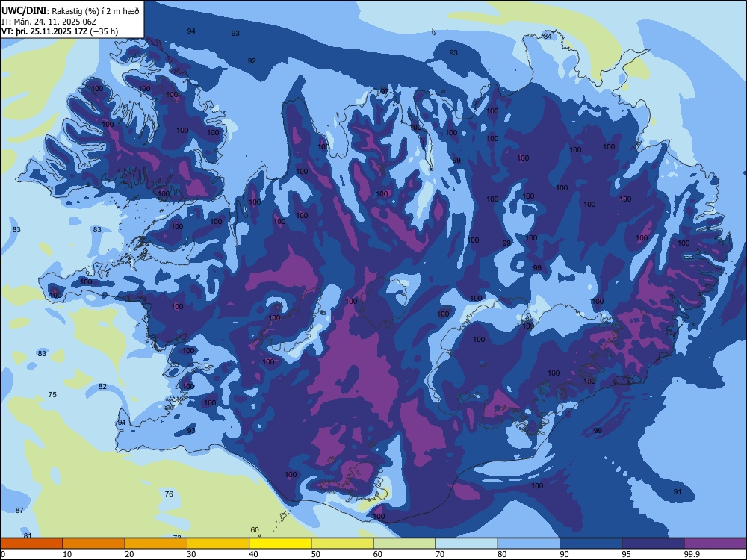The width and height of the screenshot is (747, 560).
Task: Select the dark blue 90–95 legend swatch
Action: click(x=591, y=544)
